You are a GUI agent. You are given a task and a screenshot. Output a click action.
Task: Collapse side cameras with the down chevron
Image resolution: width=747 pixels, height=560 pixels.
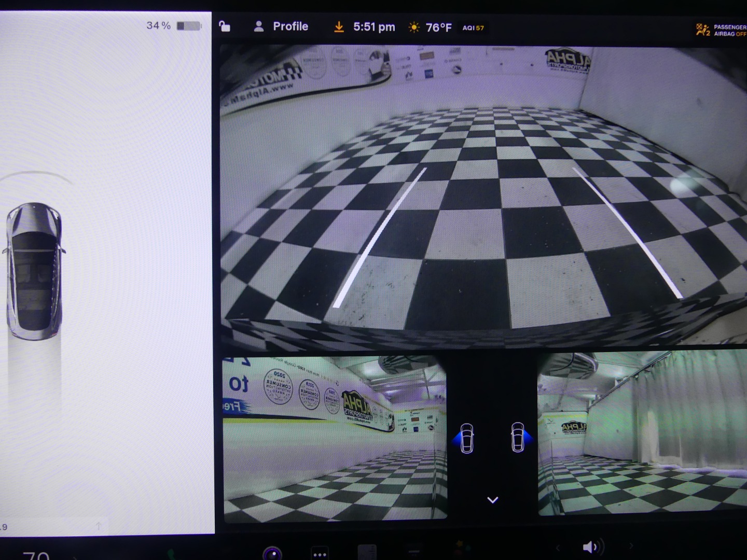[492, 500]
